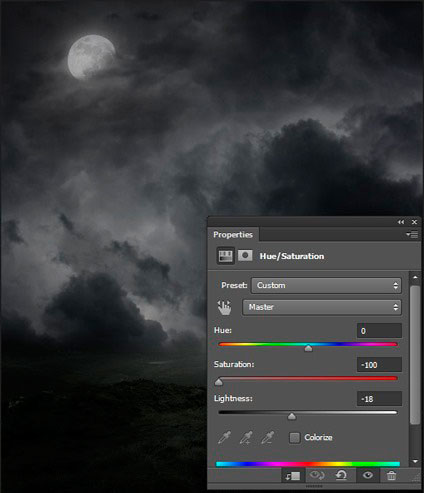424x493 pixels.
Task: Enable the Colorize checkbox
Action: click(294, 438)
